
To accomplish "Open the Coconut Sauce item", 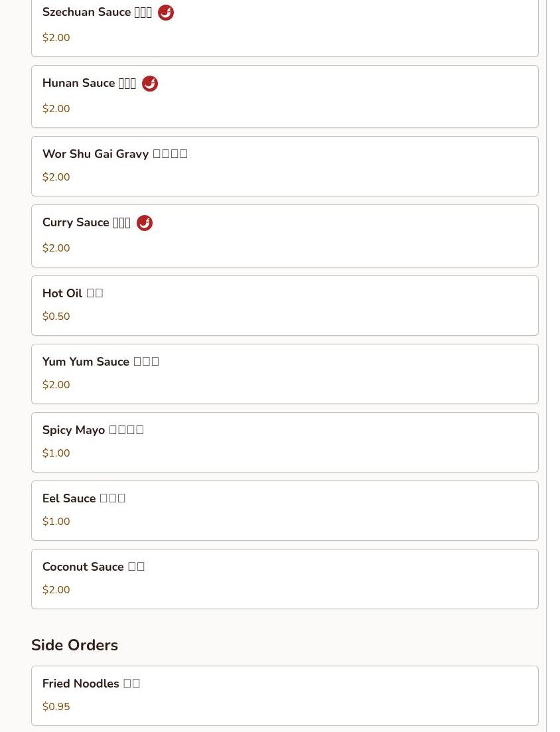I will pyautogui.click(x=285, y=579).
